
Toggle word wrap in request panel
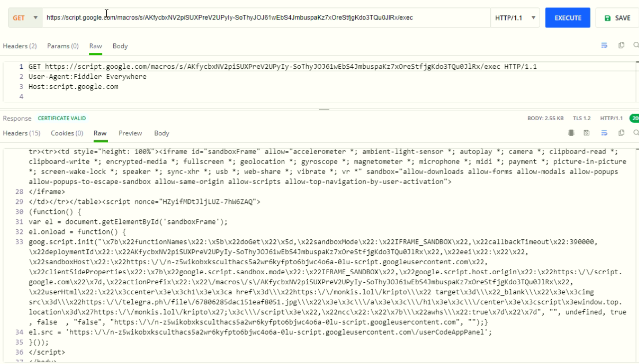coord(604,45)
